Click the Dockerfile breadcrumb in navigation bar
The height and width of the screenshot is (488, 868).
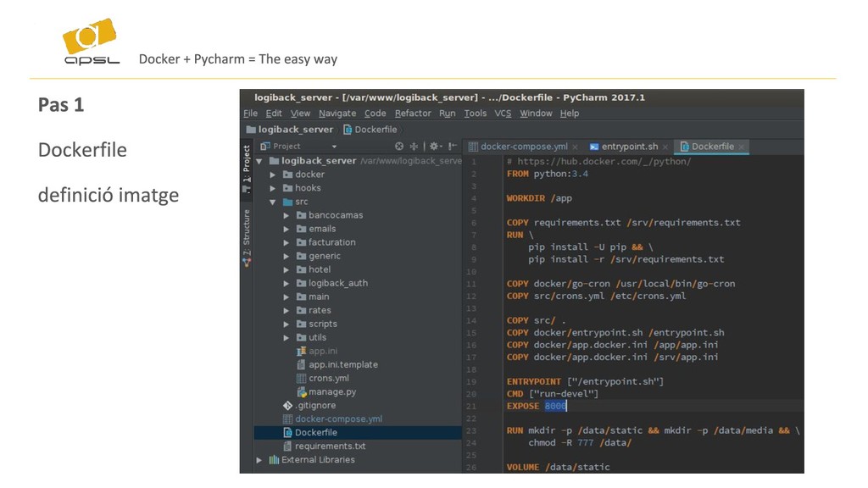[370, 130]
